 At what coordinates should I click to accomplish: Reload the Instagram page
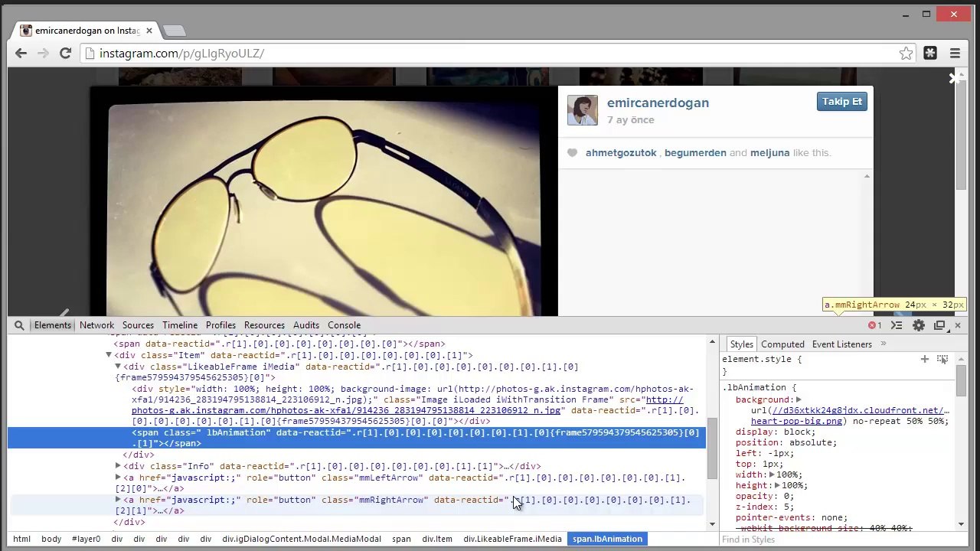tap(65, 53)
